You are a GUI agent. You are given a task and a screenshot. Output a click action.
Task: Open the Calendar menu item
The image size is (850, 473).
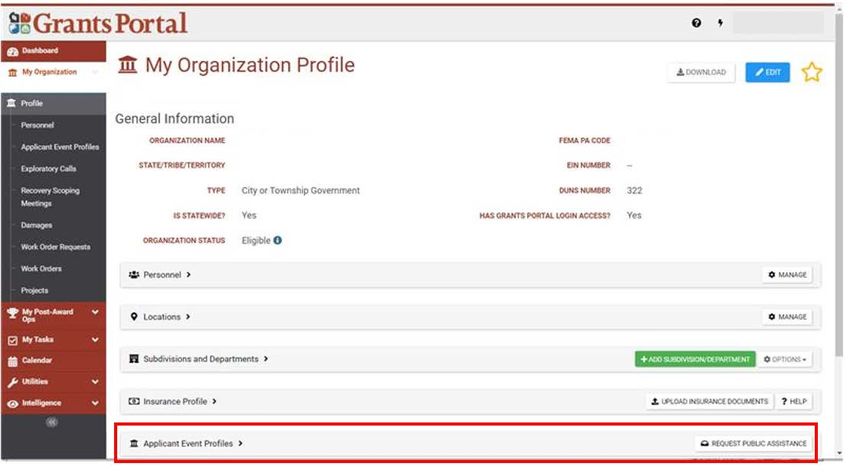(53, 361)
